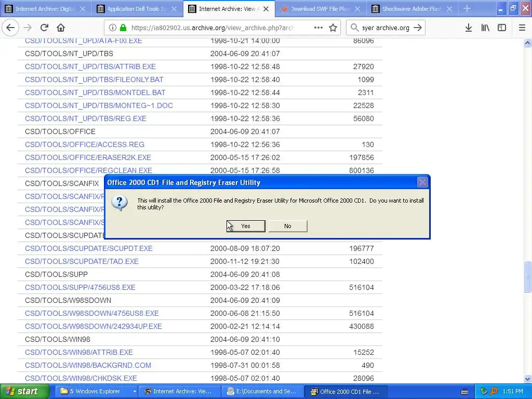Open the SCUPDATE/TAD.EXE link
This screenshot has height=399, width=532.
pyautogui.click(x=82, y=261)
